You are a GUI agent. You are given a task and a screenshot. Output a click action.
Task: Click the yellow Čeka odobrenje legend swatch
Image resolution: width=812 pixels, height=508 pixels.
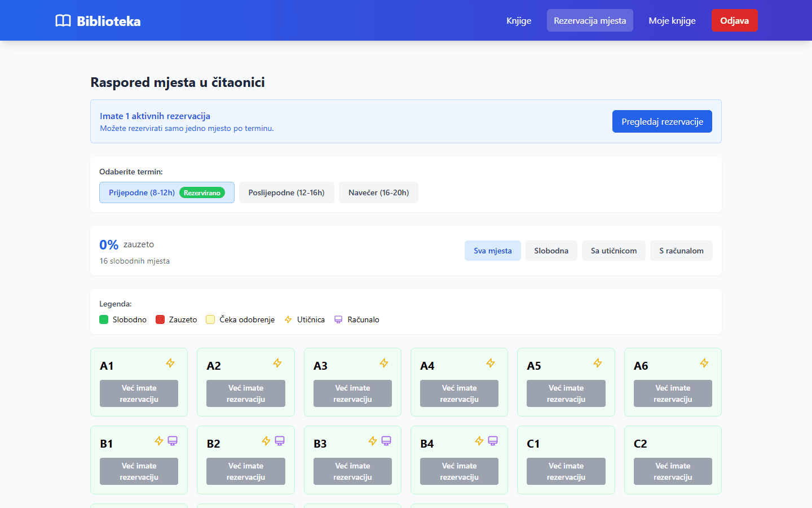[210, 319]
